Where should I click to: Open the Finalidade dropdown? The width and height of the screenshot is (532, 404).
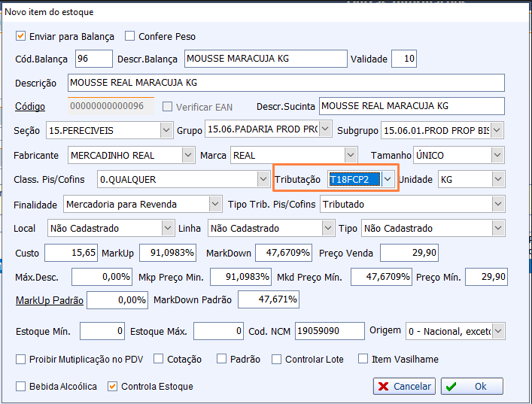coord(214,204)
